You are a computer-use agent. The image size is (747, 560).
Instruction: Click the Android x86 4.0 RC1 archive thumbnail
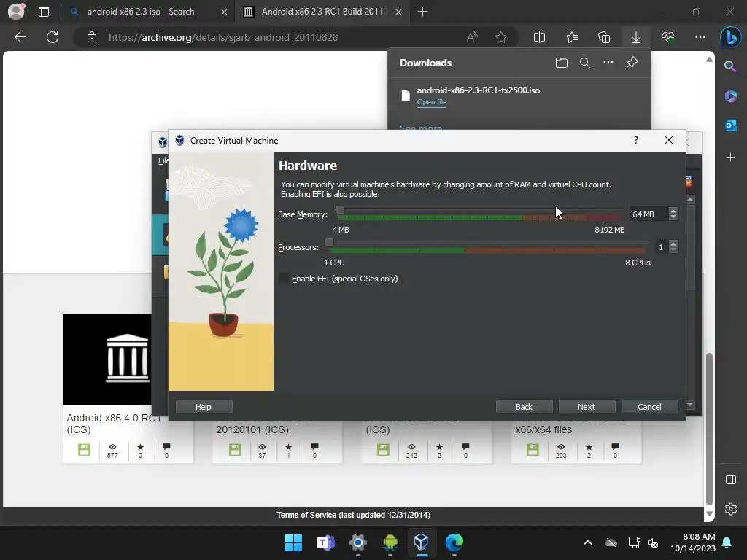pyautogui.click(x=107, y=359)
